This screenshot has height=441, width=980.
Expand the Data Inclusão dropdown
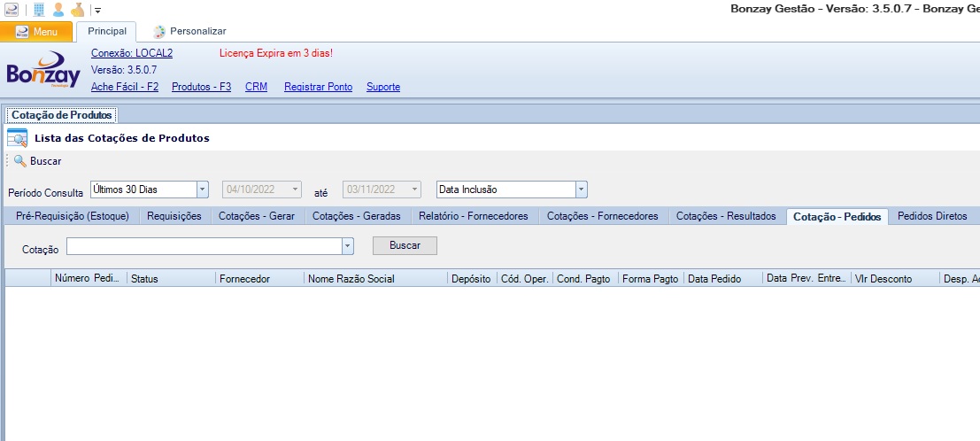581,190
